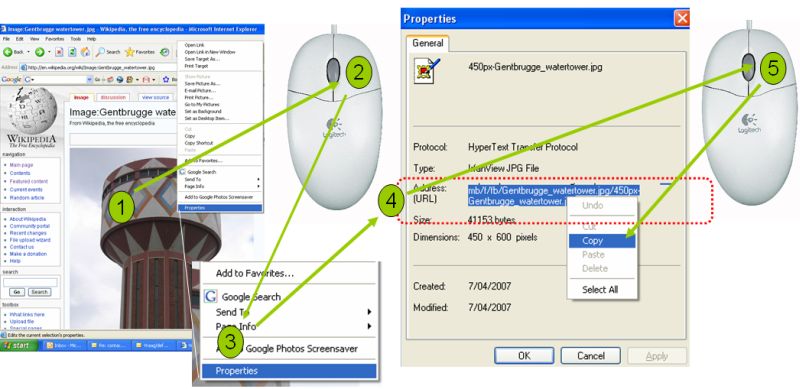800x389 pixels.
Task: Click Cancel in the Properties dialog
Action: pyautogui.click(x=591, y=356)
